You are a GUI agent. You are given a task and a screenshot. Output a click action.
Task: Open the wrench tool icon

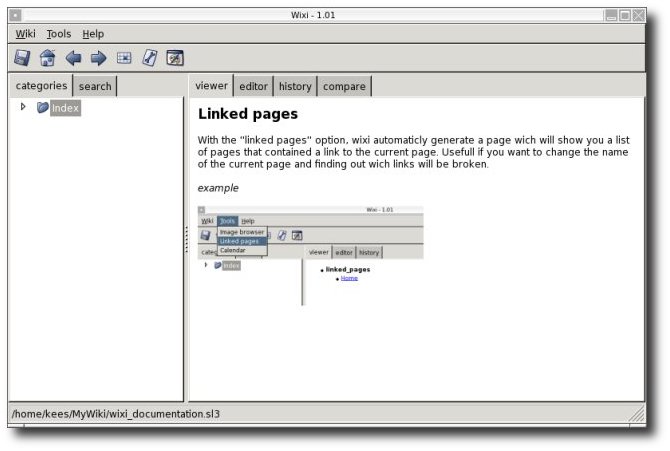(150, 58)
